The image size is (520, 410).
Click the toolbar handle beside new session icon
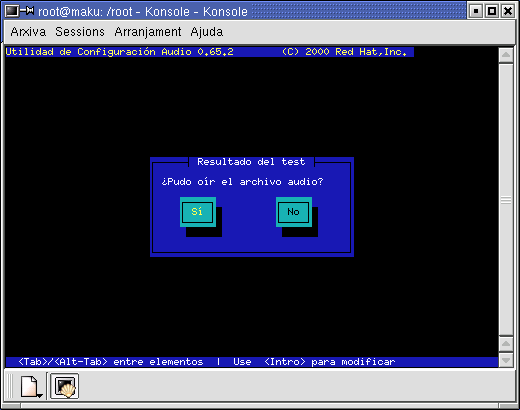pyautogui.click(x=10, y=386)
